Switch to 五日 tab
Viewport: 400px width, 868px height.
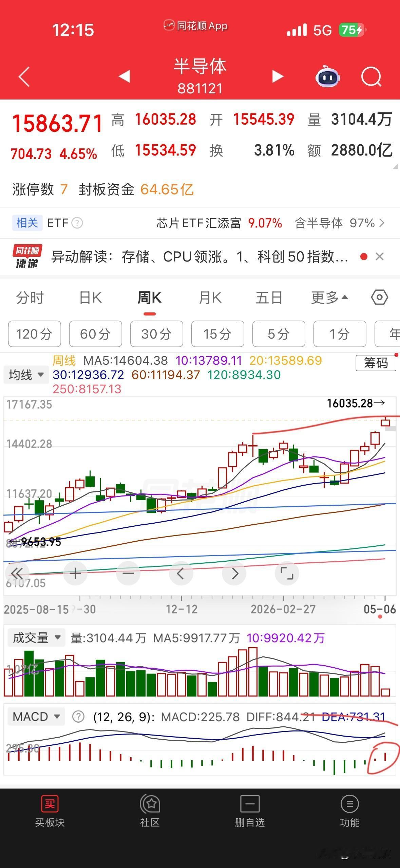click(x=269, y=298)
